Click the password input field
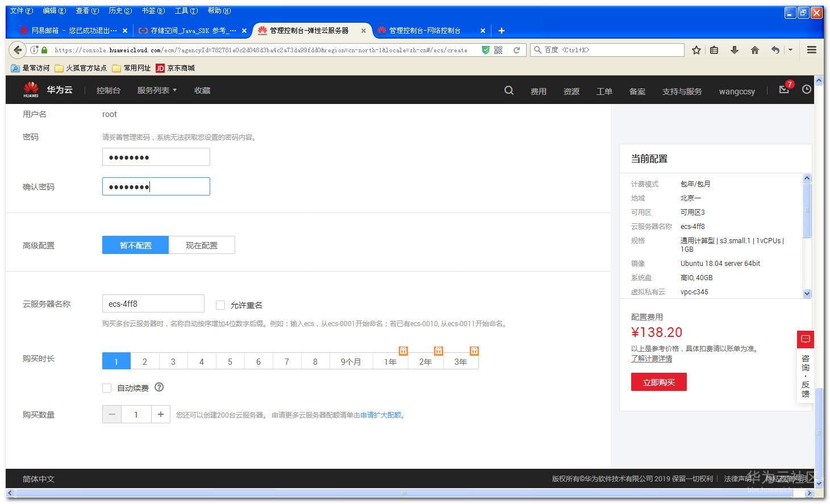Image resolution: width=830 pixels, height=504 pixels. [156, 157]
